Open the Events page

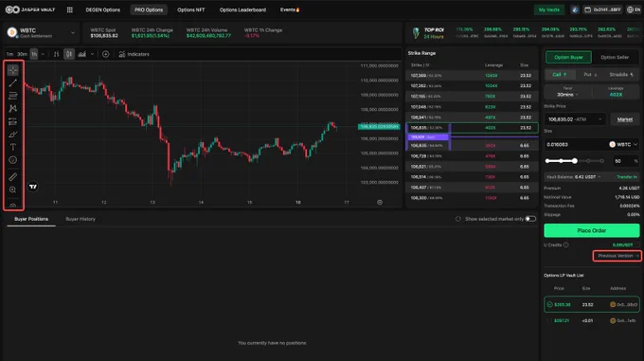pyautogui.click(x=290, y=9)
